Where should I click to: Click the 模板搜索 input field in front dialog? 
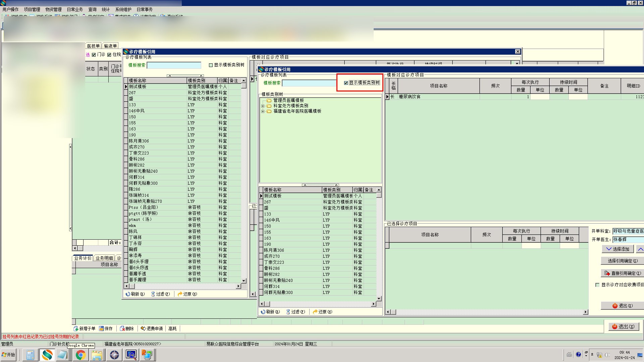point(309,83)
